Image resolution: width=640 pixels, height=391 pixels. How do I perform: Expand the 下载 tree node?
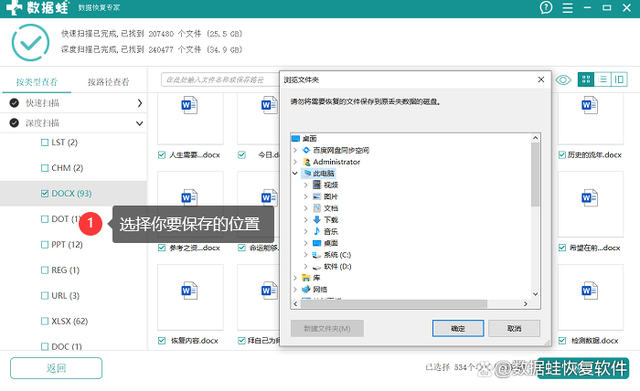point(306,220)
